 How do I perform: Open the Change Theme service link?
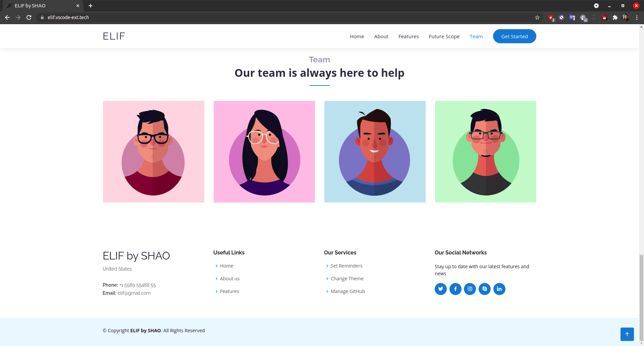(347, 279)
